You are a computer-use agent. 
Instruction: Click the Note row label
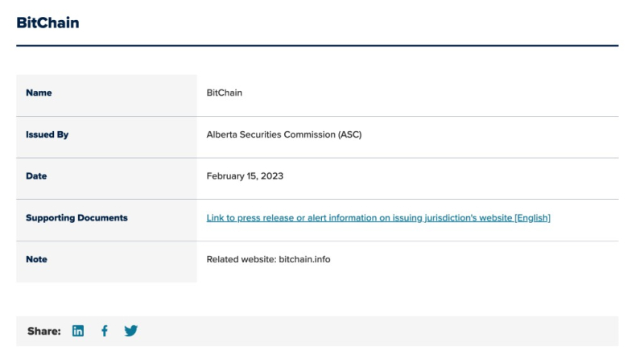coord(36,260)
